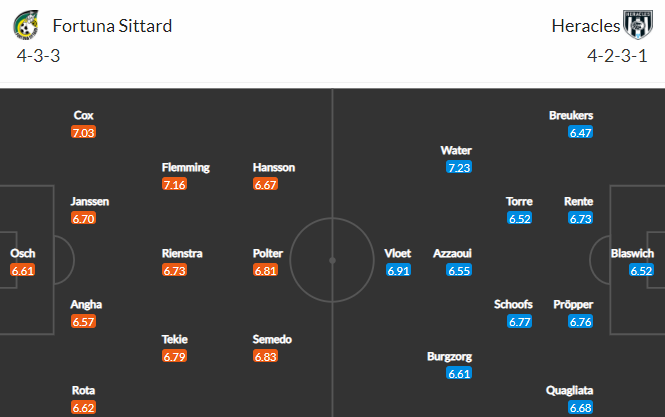Click Polter's 6.81 rating badge
The width and height of the screenshot is (665, 417).
coord(265,270)
